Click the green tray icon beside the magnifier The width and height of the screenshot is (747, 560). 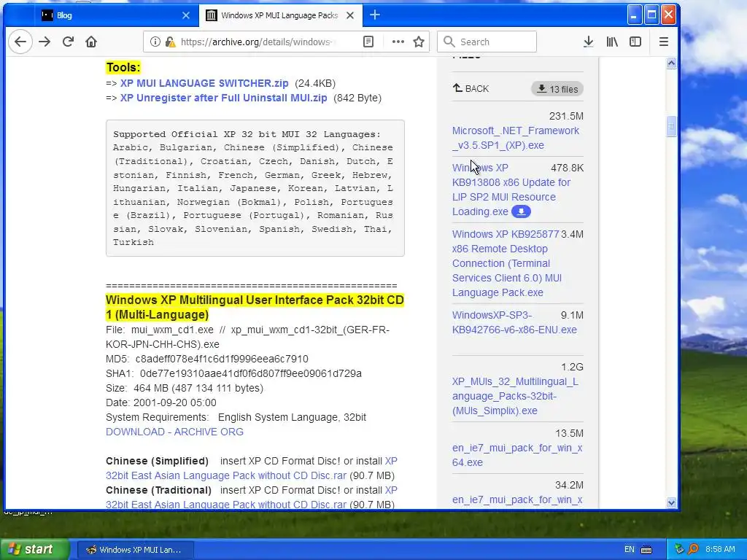(x=679, y=549)
